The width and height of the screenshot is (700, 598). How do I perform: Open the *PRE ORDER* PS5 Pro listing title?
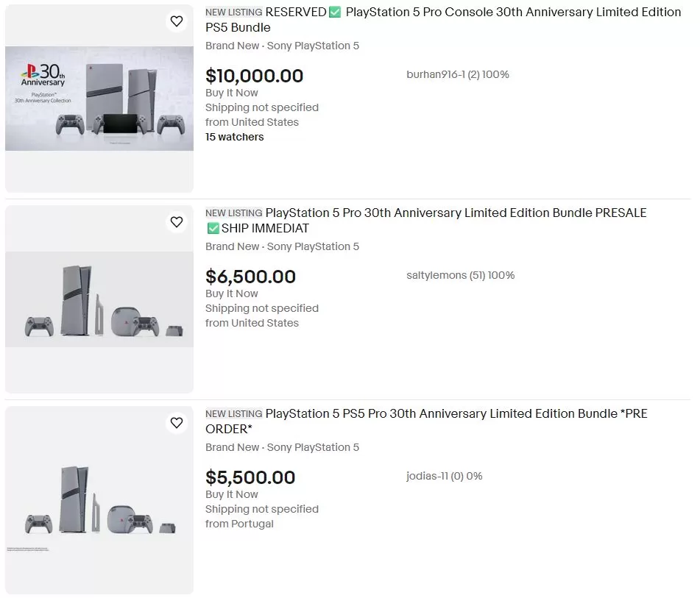tap(455, 414)
